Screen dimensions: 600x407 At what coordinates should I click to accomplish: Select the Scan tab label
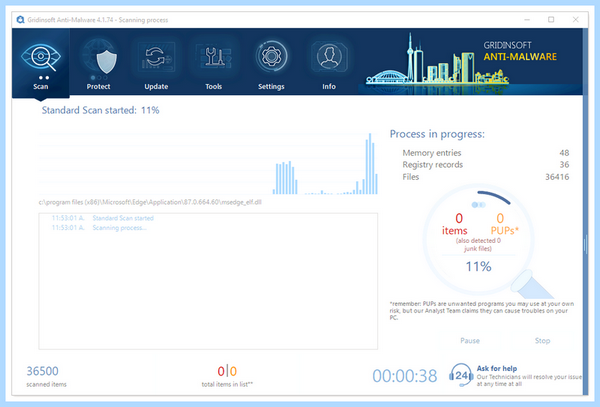(x=41, y=86)
